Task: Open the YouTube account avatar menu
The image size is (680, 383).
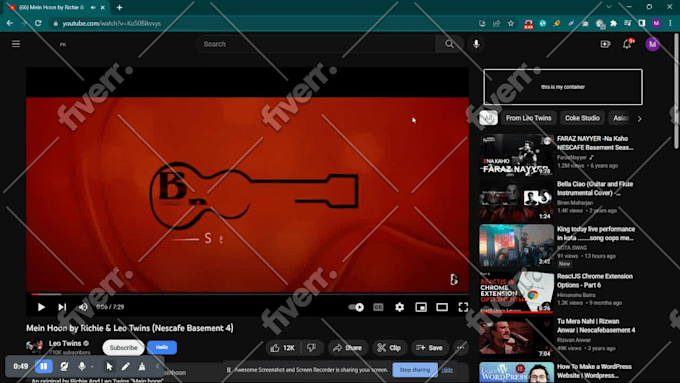Action: click(652, 44)
